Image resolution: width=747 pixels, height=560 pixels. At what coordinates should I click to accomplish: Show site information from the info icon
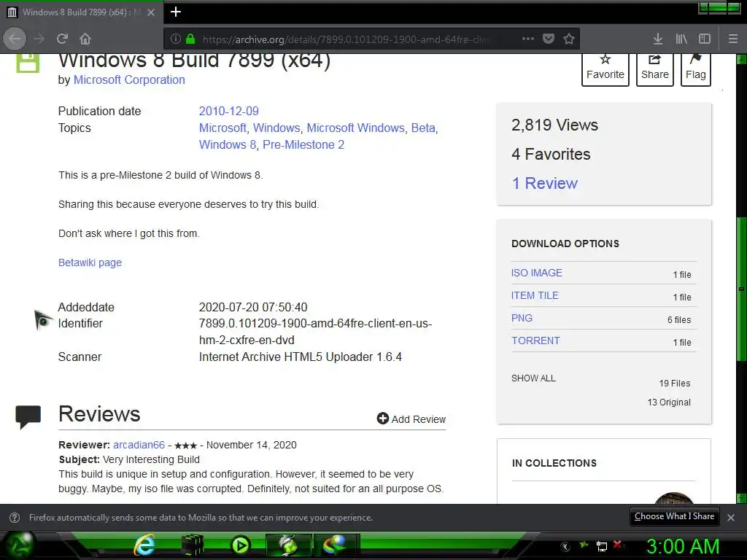[x=175, y=39]
